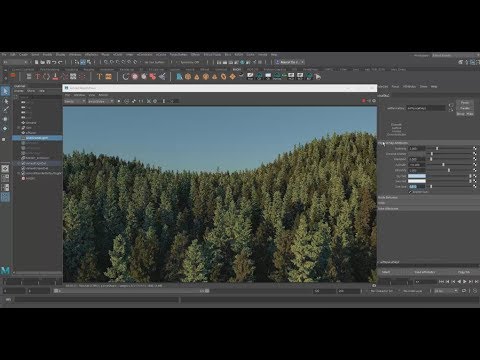The width and height of the screenshot is (480, 360).
Task: Click the highlighted outliner layout button
Action: click(x=5, y=197)
